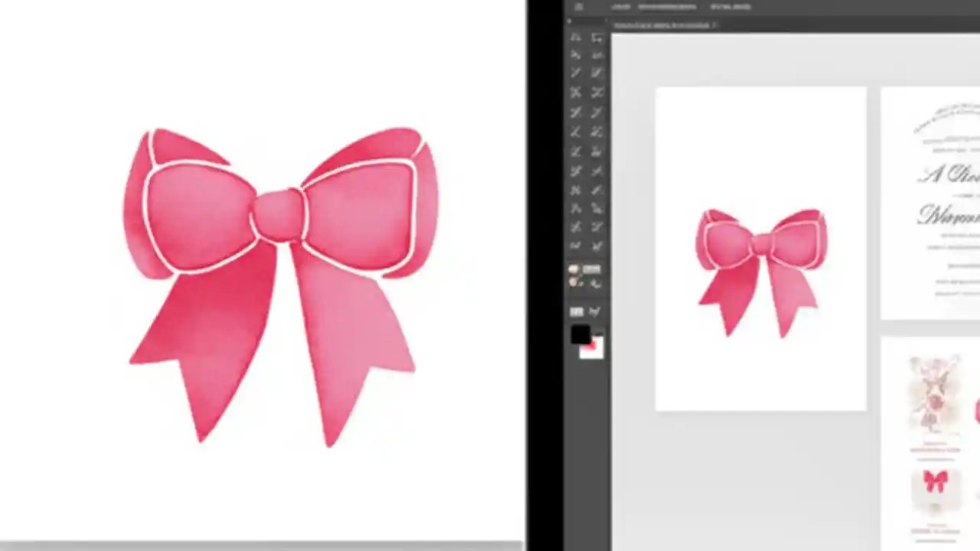Toggle the fill color to active
Screen dimensions: 980x551
pos(580,335)
